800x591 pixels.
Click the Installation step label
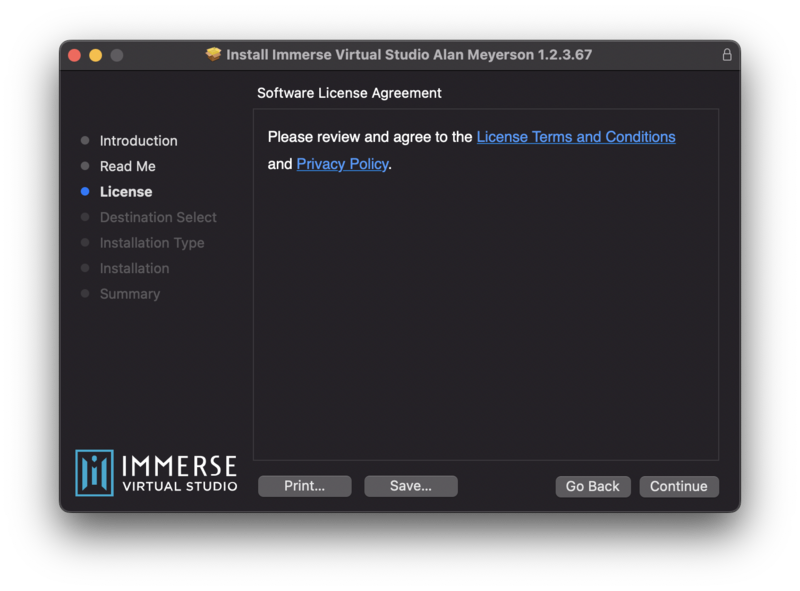tap(135, 268)
